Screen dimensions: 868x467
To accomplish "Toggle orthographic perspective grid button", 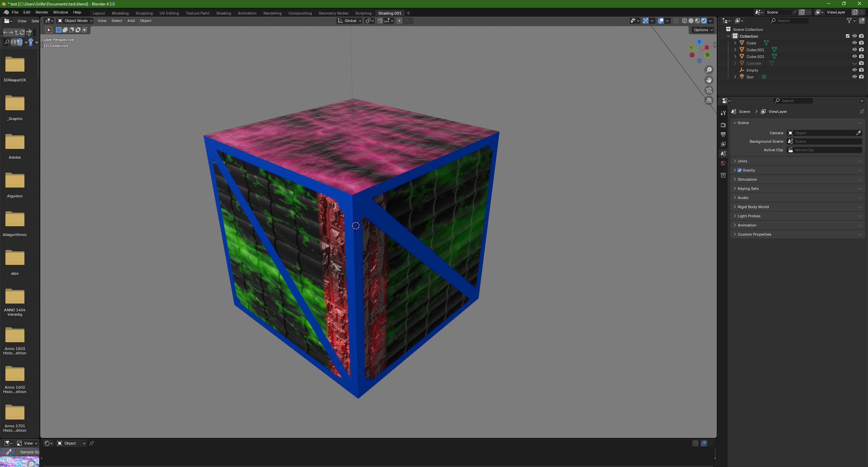I will [709, 100].
